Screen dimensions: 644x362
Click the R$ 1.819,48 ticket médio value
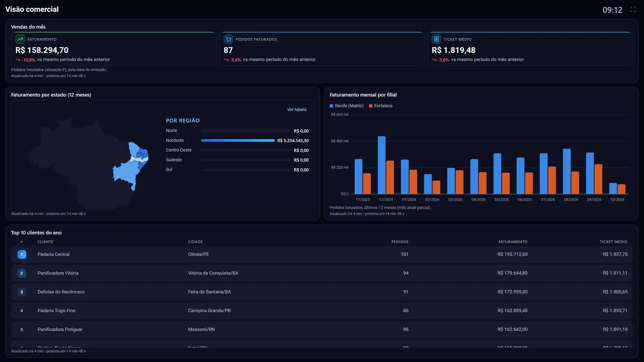(x=454, y=50)
